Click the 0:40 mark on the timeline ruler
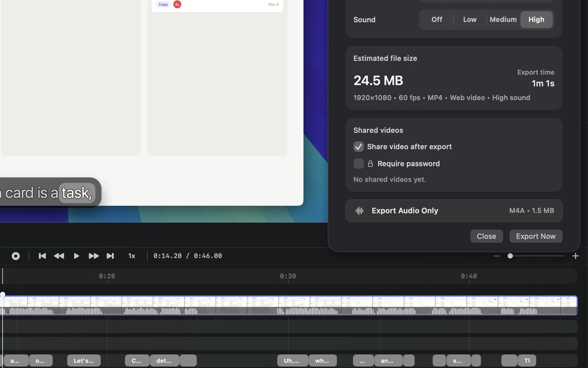This screenshot has height=368, width=588. [469, 276]
